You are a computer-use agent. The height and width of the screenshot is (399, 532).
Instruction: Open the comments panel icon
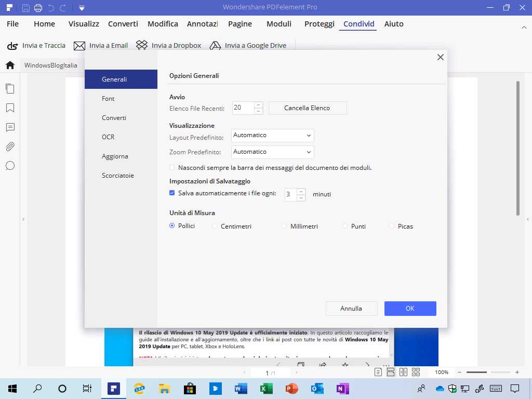pyautogui.click(x=10, y=127)
